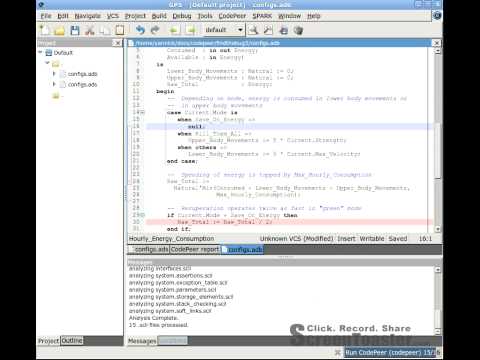
Task: Click the Redo arrow icon
Action: [155, 30]
